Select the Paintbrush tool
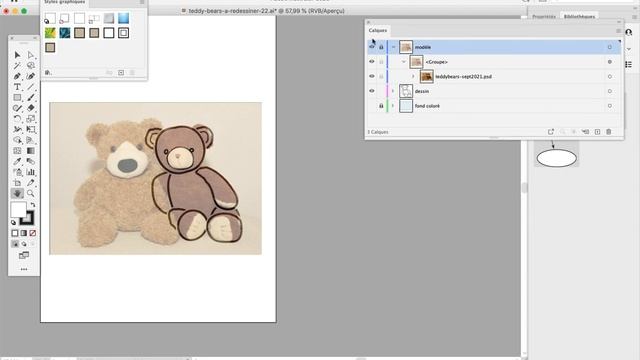This screenshot has width=640, height=360. [31, 98]
